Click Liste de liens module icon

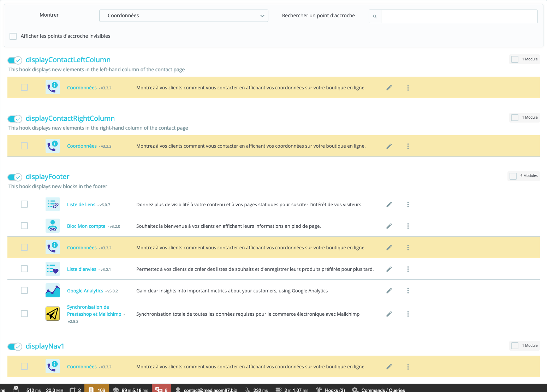pos(53,204)
